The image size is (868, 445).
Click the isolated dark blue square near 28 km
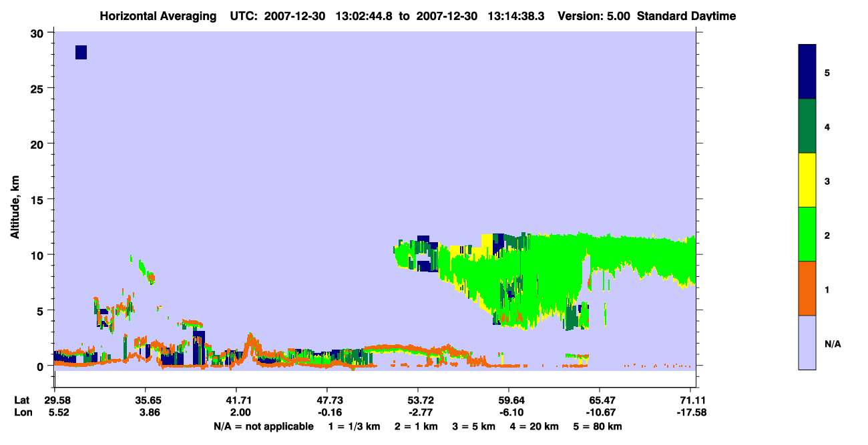coord(81,52)
